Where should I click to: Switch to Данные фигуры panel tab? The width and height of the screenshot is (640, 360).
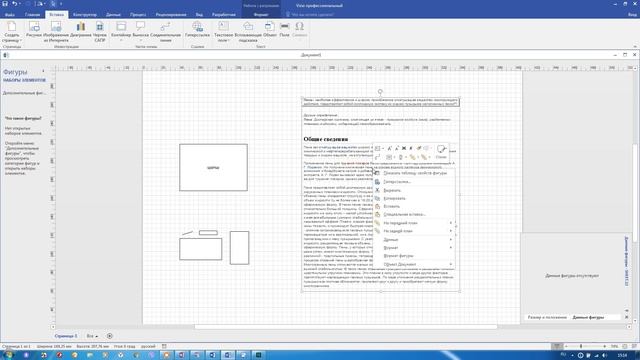[x=588, y=317]
